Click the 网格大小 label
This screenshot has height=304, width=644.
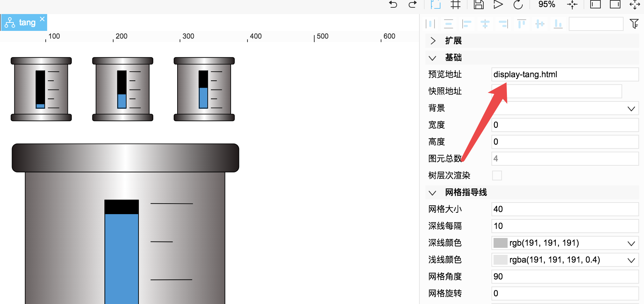445,209
